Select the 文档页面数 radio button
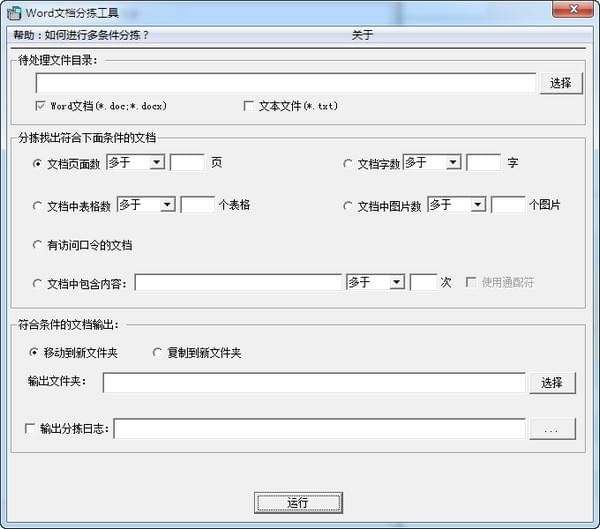 [37, 163]
